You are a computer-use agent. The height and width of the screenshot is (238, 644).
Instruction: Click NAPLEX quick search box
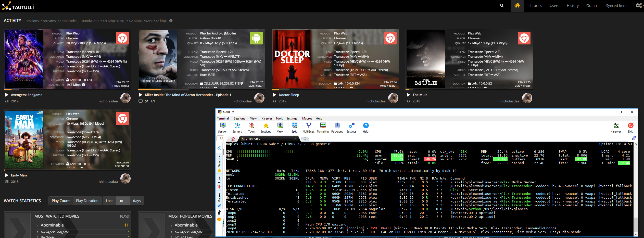pos(220,138)
